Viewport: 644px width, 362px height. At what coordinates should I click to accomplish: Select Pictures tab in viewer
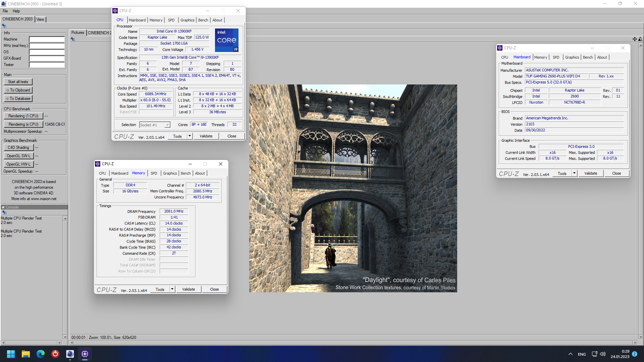[x=78, y=33]
